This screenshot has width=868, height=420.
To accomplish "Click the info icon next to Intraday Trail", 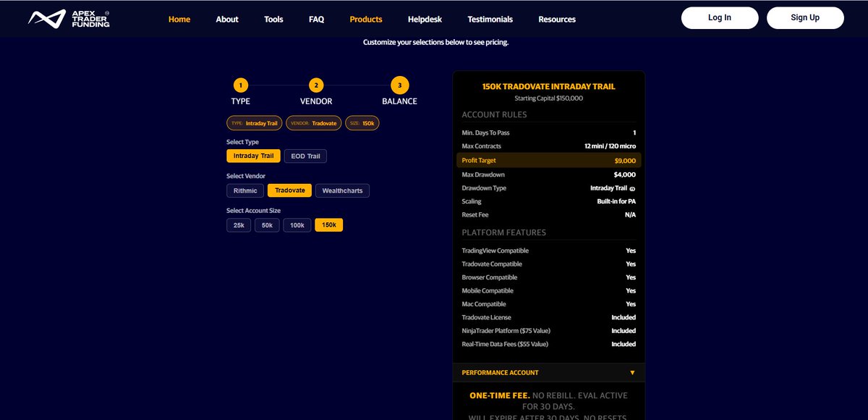I will click(633, 188).
